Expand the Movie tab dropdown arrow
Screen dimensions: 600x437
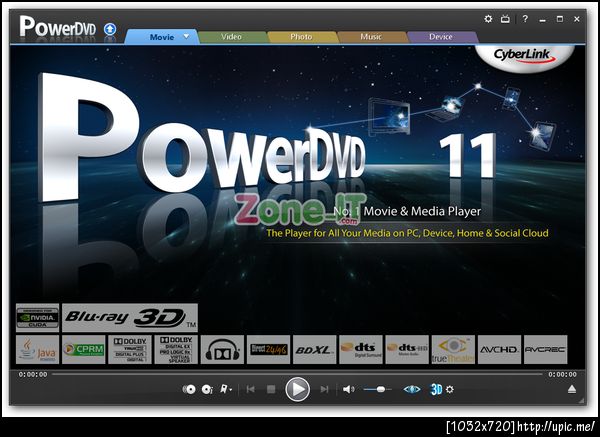click(186, 36)
